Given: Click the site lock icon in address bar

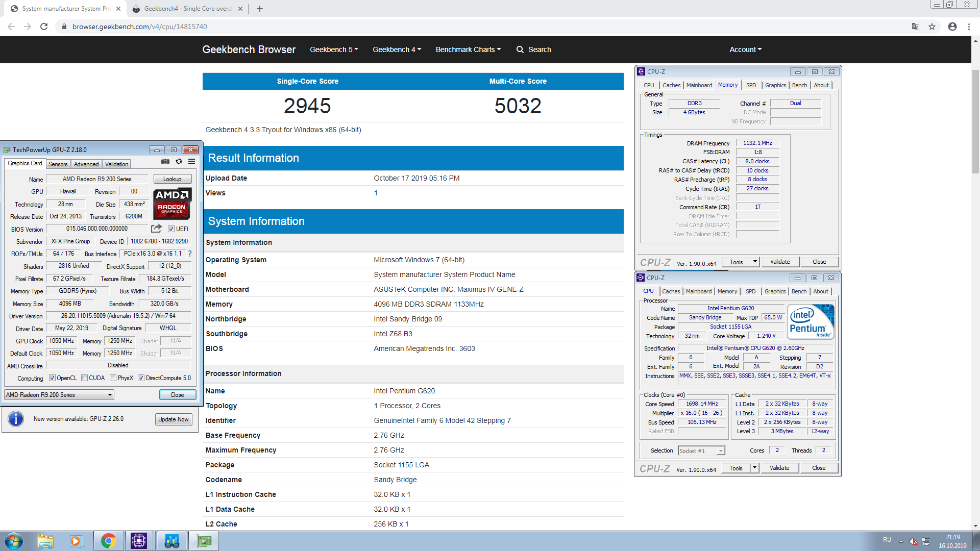Looking at the screenshot, I should tap(64, 27).
